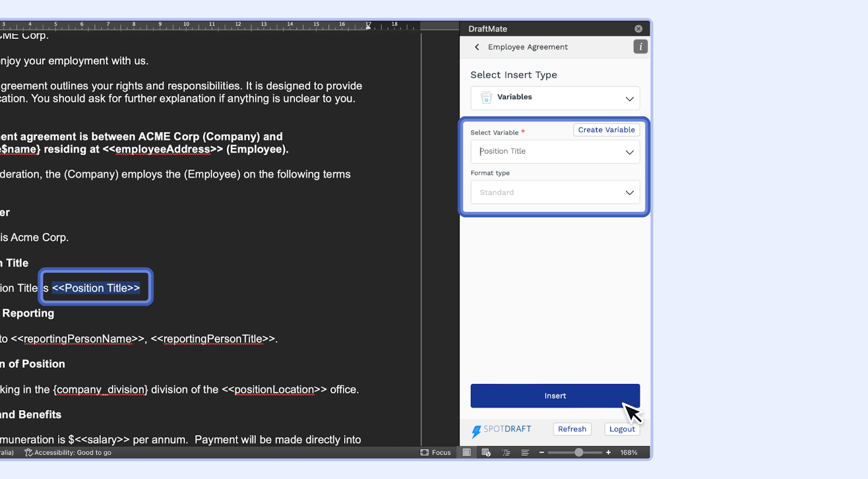Open the Accessibility: Good to go status
The height and width of the screenshot is (479, 868).
pyautogui.click(x=68, y=452)
